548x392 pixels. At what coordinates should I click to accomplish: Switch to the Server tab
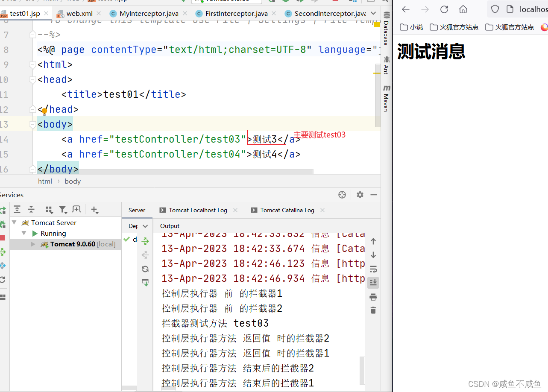tap(137, 210)
